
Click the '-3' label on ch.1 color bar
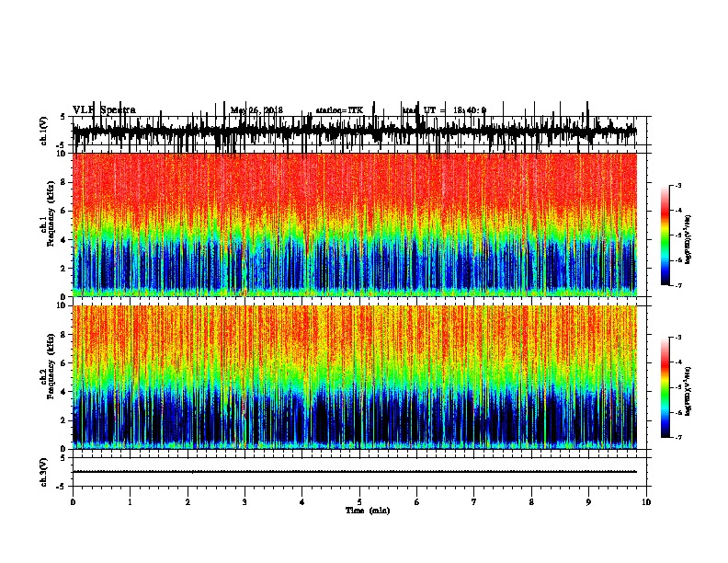(677, 186)
